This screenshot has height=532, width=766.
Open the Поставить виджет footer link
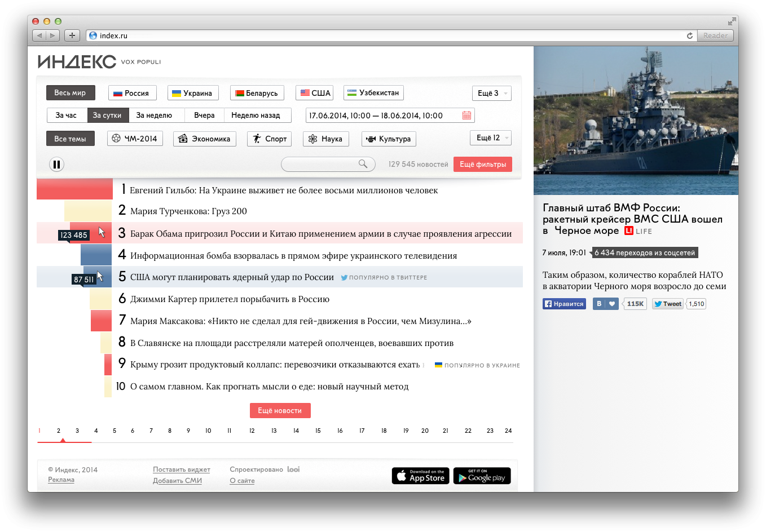point(181,469)
